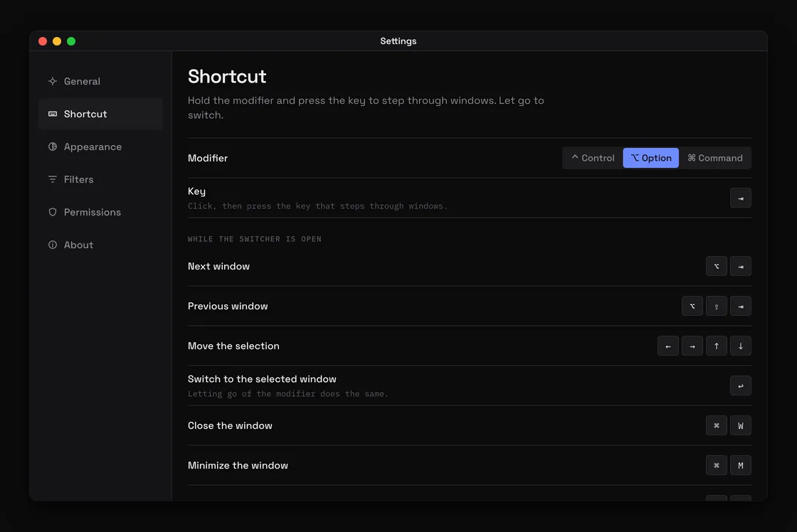Click the left arrow keycap
The height and width of the screenshot is (532, 797).
tap(668, 346)
